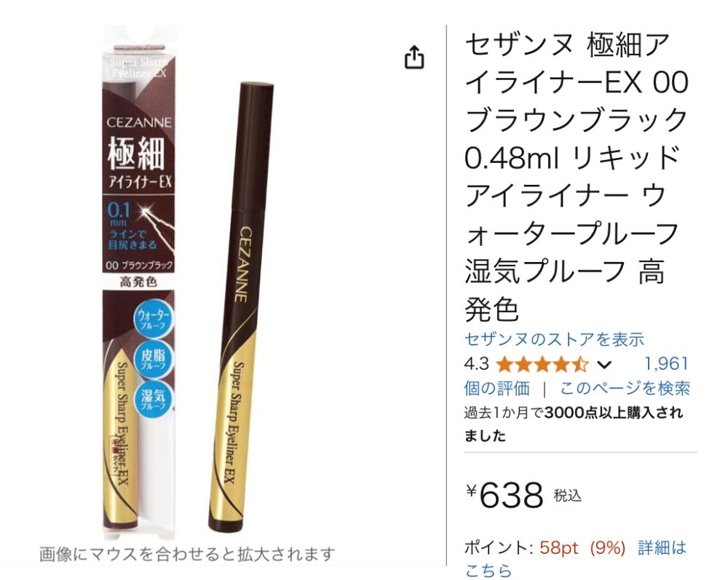The width and height of the screenshot is (728, 580).
Task: Click the 58pt (9%) points text
Action: tap(582, 548)
